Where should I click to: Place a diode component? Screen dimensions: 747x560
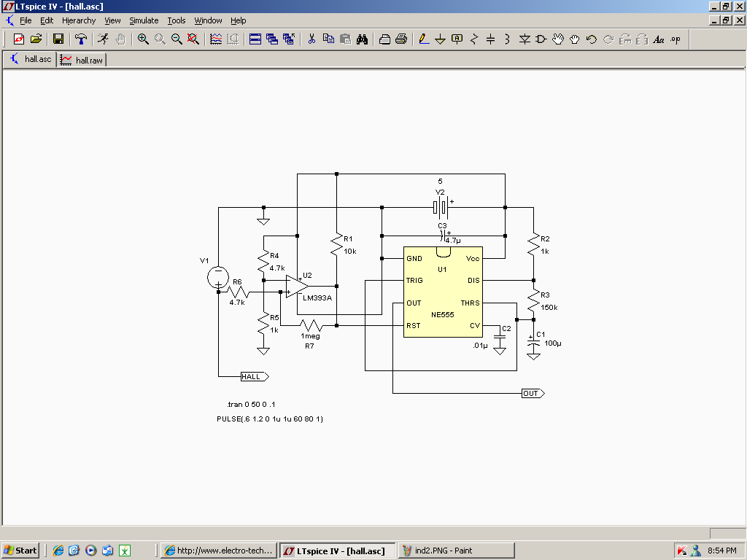point(525,39)
